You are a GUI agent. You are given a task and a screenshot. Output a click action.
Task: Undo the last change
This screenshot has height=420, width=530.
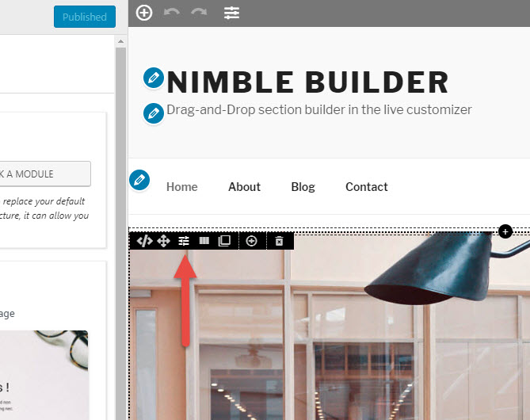click(x=171, y=13)
